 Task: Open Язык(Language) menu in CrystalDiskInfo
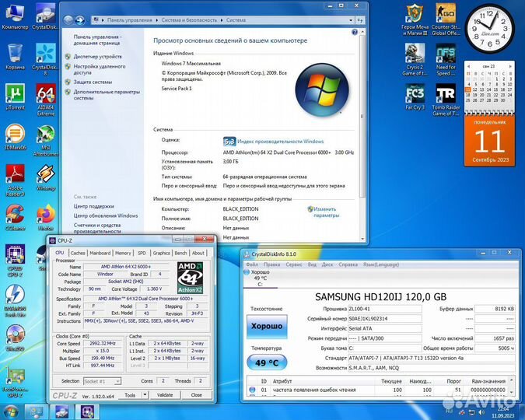[381, 264]
